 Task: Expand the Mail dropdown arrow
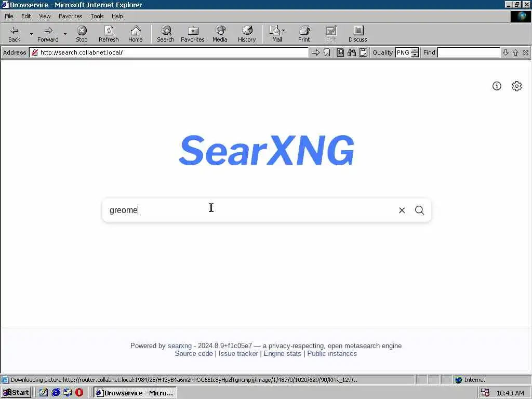coord(284,31)
